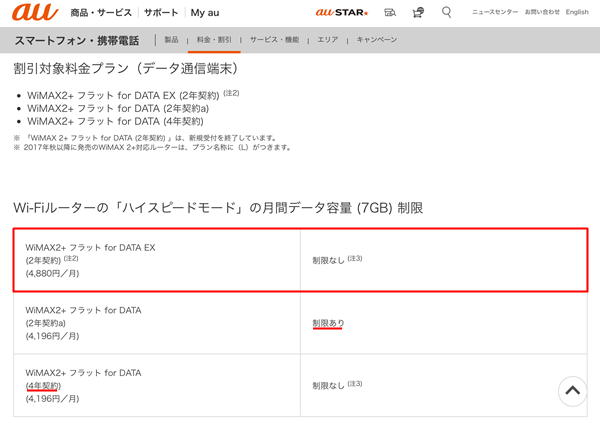Open the shop search icon

[390, 13]
